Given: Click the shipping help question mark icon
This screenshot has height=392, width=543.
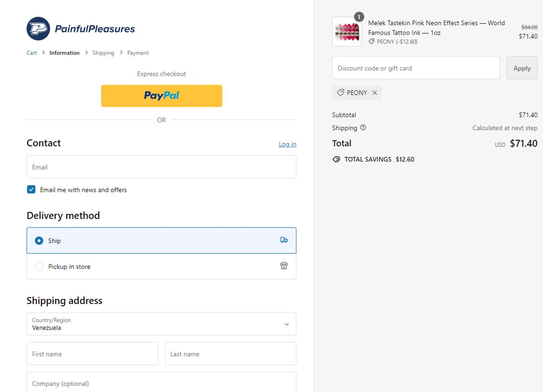Looking at the screenshot, I should pos(363,128).
